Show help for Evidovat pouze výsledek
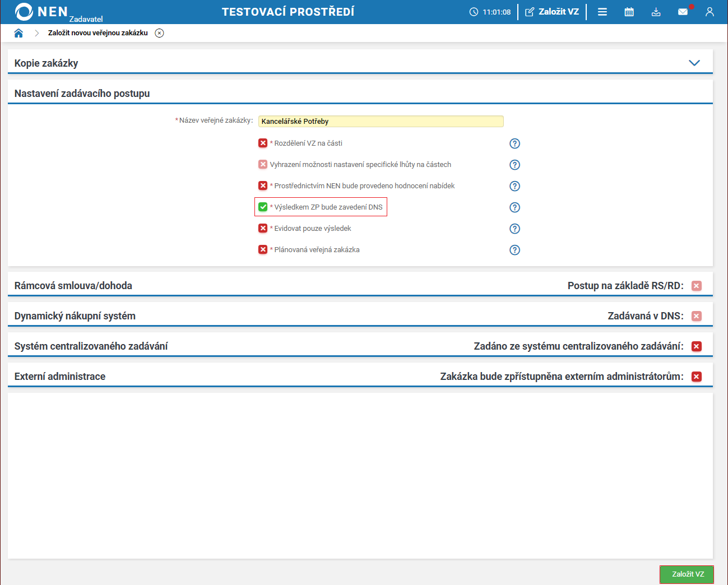Viewport: 728px width, 585px height. (x=514, y=229)
